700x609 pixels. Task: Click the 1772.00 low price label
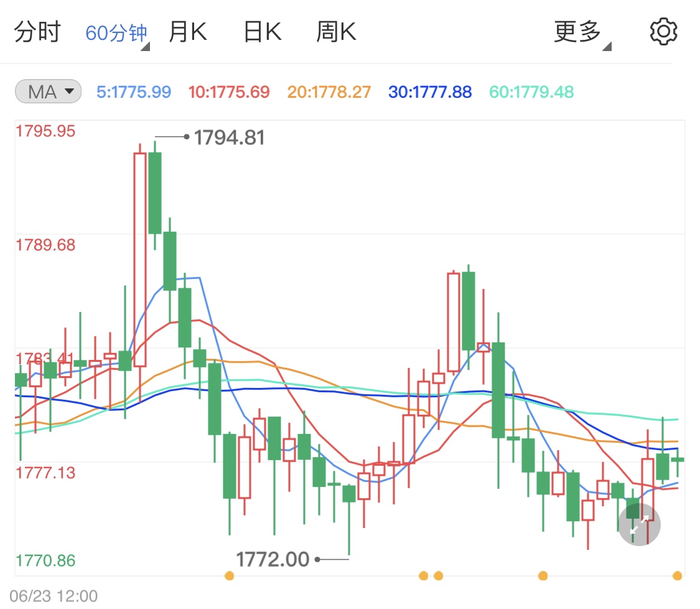(273, 559)
